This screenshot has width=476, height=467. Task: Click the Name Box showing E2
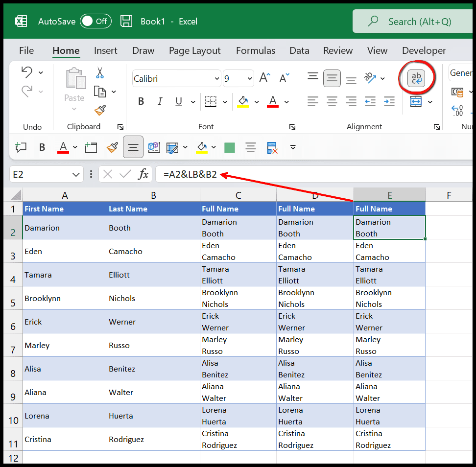tap(42, 174)
